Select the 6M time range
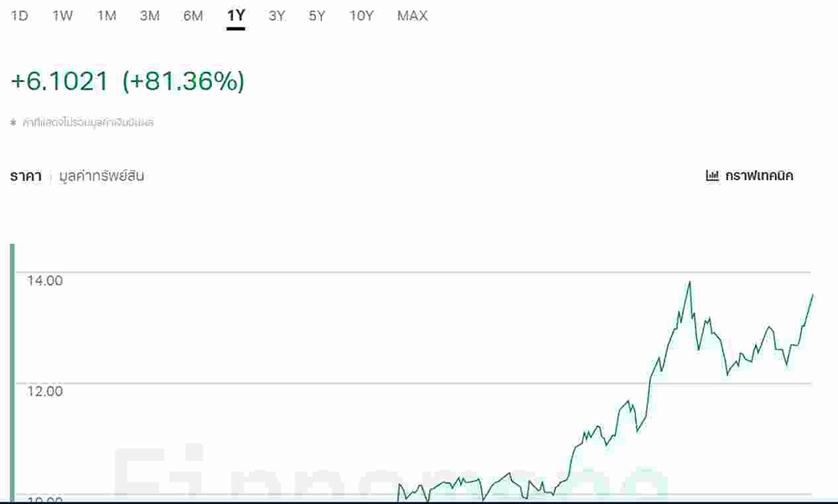The width and height of the screenshot is (838, 504). 193,16
